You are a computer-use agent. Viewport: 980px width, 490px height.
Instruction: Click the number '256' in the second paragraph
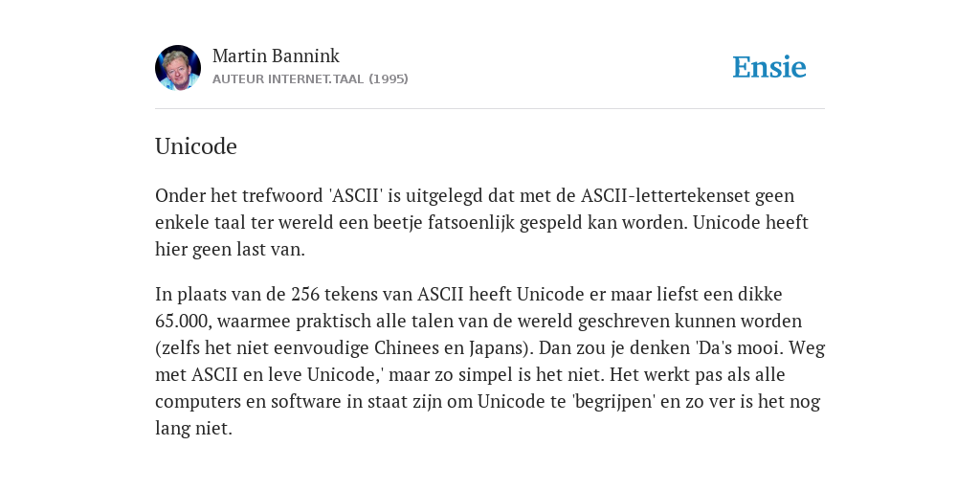click(305, 294)
